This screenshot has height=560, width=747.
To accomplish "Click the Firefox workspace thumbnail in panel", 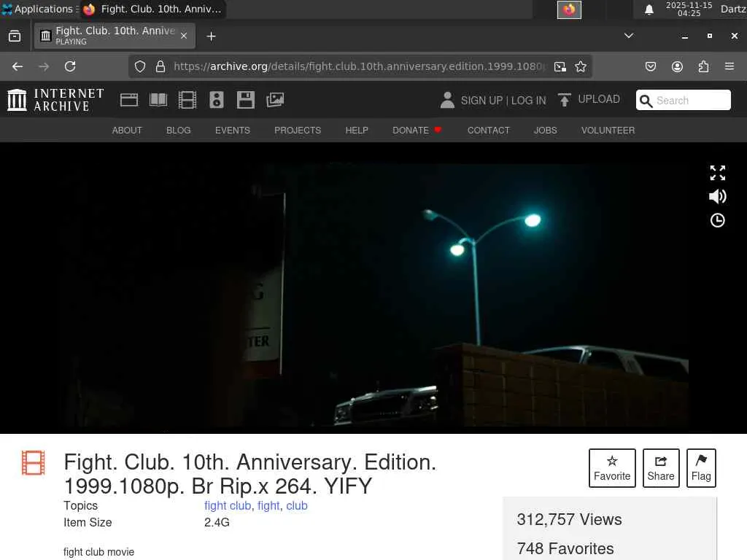I will click(569, 9).
